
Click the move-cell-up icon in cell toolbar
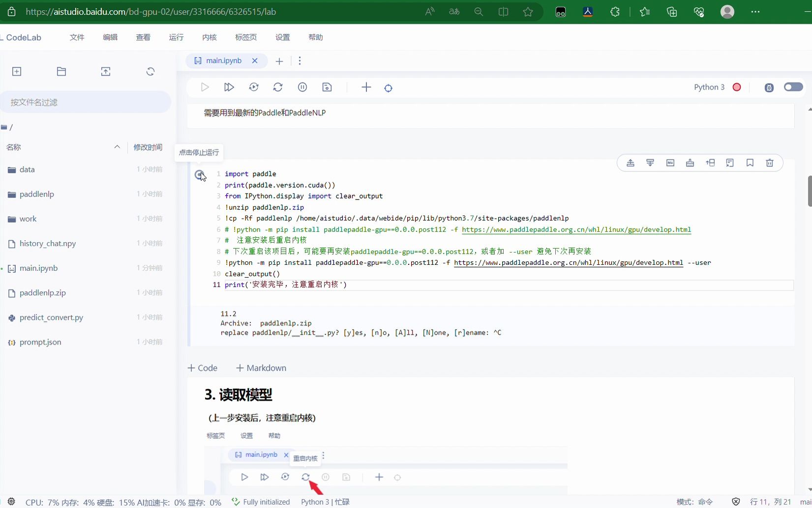[x=710, y=163]
